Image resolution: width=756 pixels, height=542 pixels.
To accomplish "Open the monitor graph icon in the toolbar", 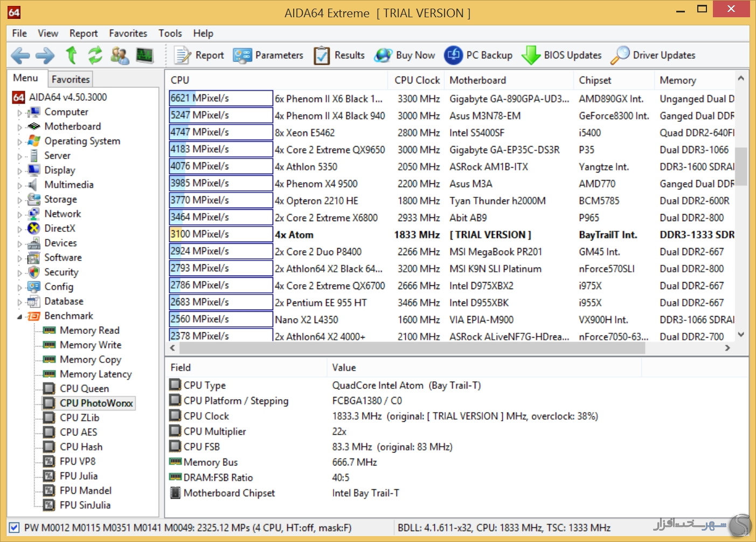I will click(144, 55).
